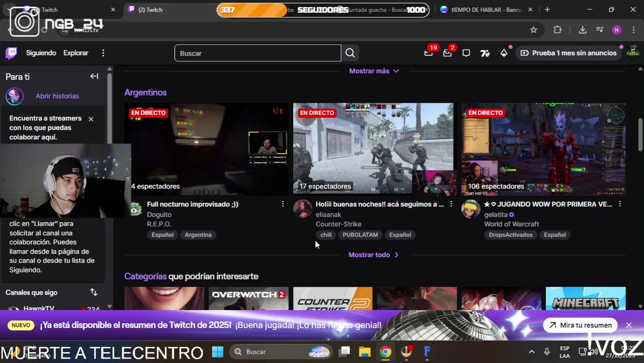Open World of Warcraft category link
The width and height of the screenshot is (644, 363).
click(x=511, y=224)
